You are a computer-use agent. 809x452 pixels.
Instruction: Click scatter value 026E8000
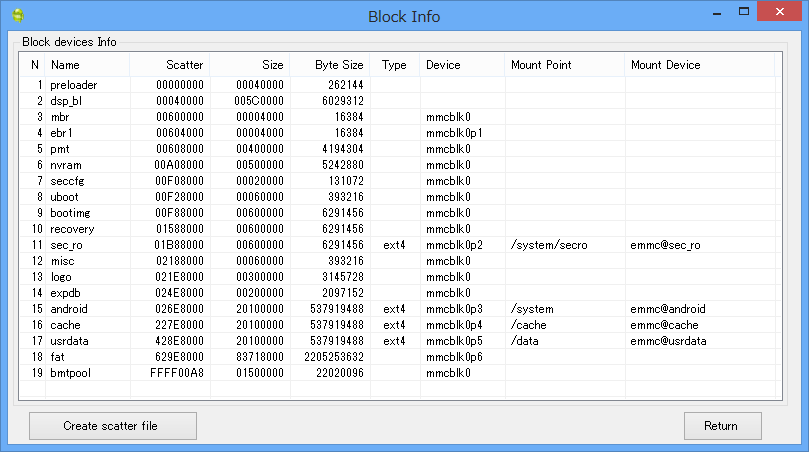click(180, 309)
